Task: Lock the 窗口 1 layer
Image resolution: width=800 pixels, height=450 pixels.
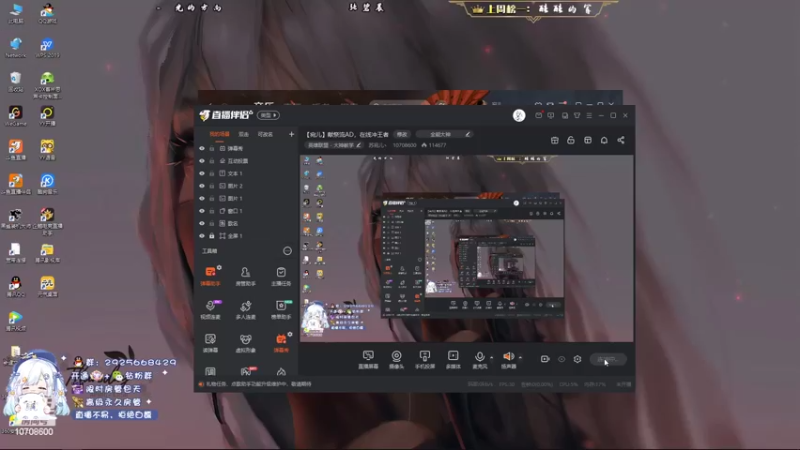Action: (212, 211)
